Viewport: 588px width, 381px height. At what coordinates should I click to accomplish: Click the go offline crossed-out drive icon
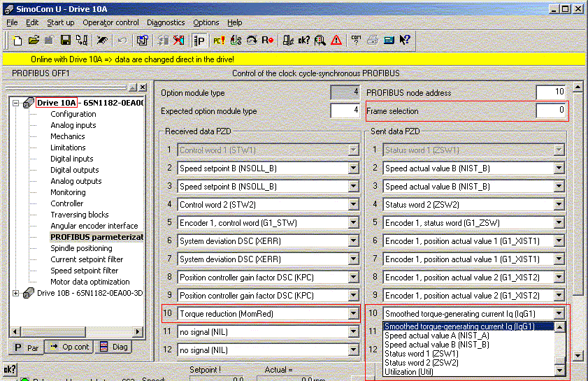(x=178, y=40)
